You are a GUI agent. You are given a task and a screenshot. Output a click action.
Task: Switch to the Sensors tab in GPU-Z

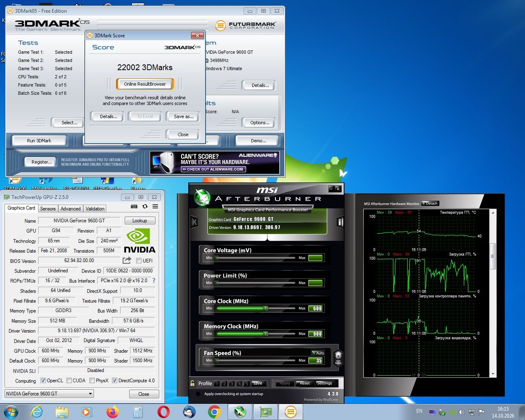pyautogui.click(x=48, y=209)
